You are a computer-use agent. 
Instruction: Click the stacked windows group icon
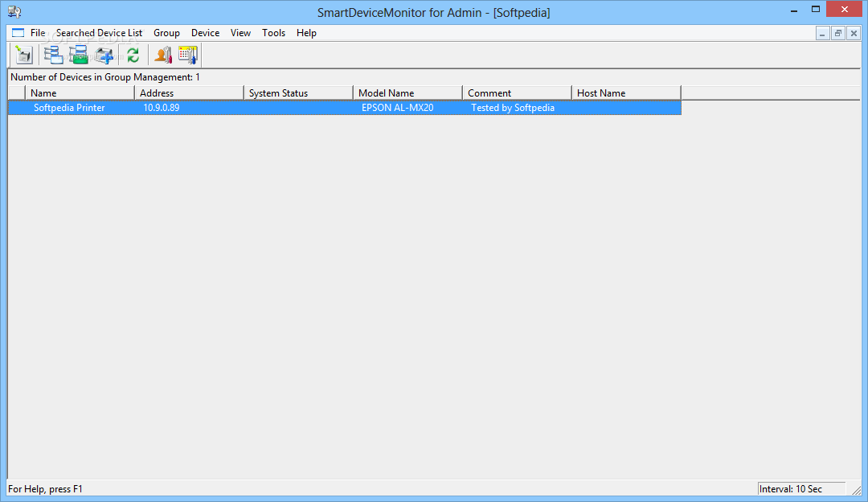54,55
